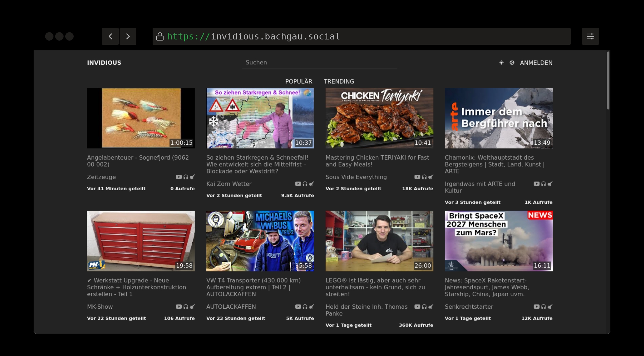Switch instance jet icon for Zeitzeuge video

tap(192, 177)
